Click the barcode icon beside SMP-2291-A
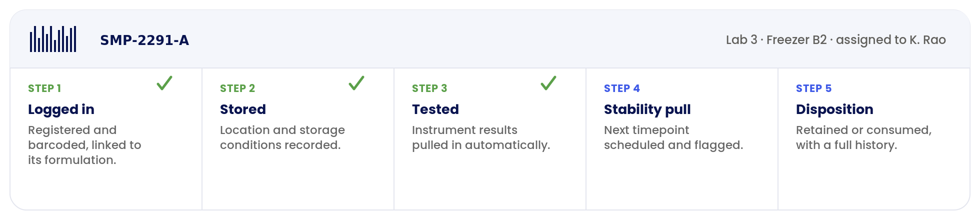This screenshot has width=980, height=220. point(53,39)
